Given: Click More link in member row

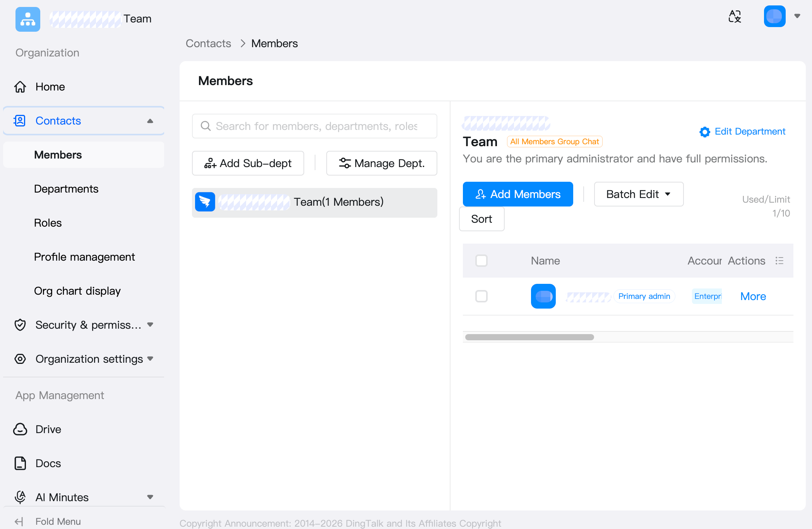Looking at the screenshot, I should pyautogui.click(x=753, y=296).
